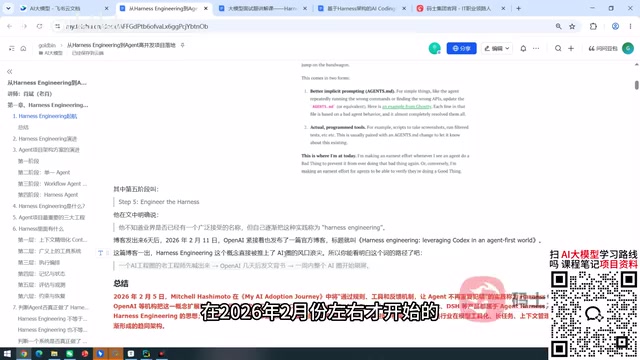Click the paragraph text-type T icon

[100, 253]
